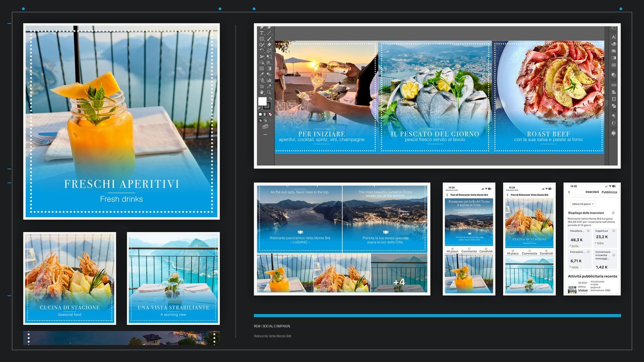Open the Character panel icon
This screenshot has height=362, width=644.
pyautogui.click(x=614, y=37)
